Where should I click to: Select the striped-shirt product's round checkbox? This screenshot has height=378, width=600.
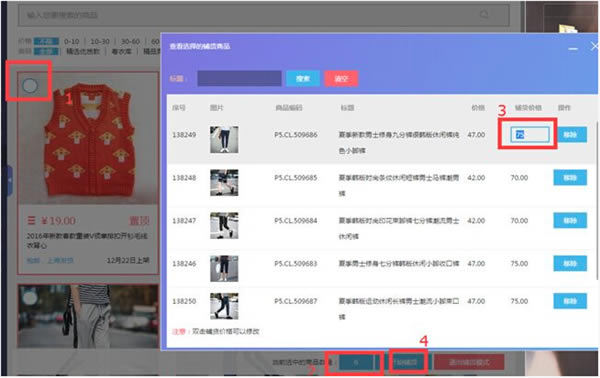29,297
